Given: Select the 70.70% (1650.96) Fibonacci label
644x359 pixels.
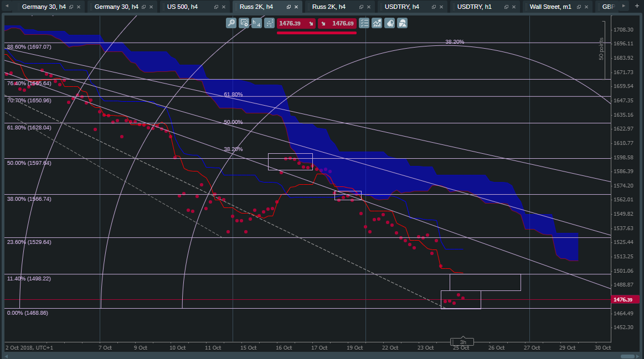Looking at the screenshot, I should [29, 101].
